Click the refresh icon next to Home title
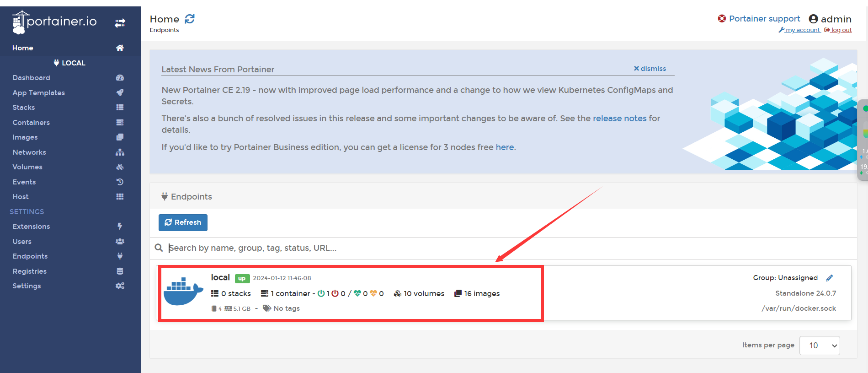 (x=190, y=19)
